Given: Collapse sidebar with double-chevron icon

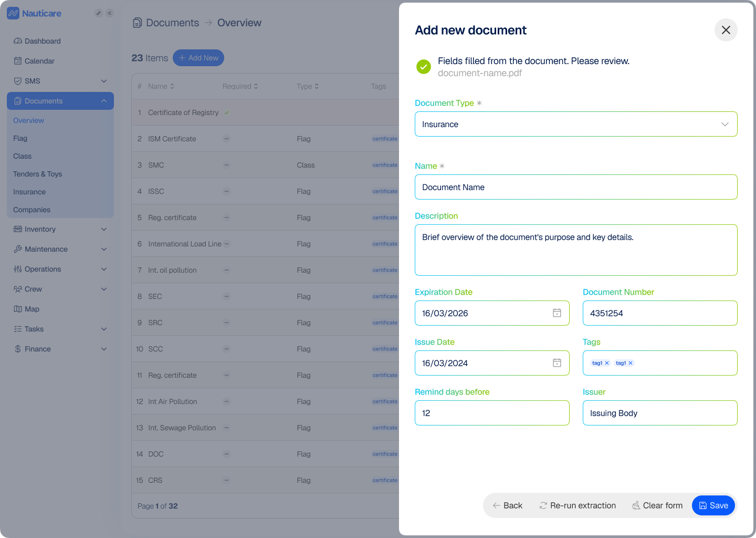Looking at the screenshot, I should [110, 13].
